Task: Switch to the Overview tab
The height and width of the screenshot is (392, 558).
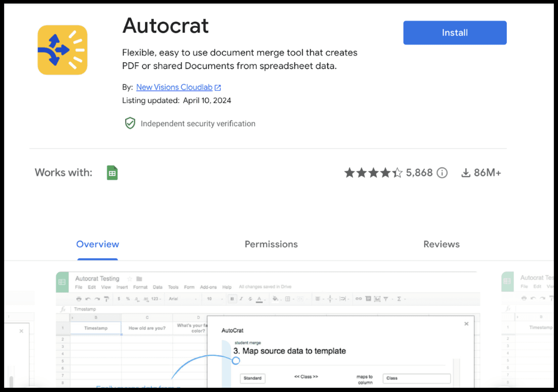Action: pyautogui.click(x=98, y=244)
